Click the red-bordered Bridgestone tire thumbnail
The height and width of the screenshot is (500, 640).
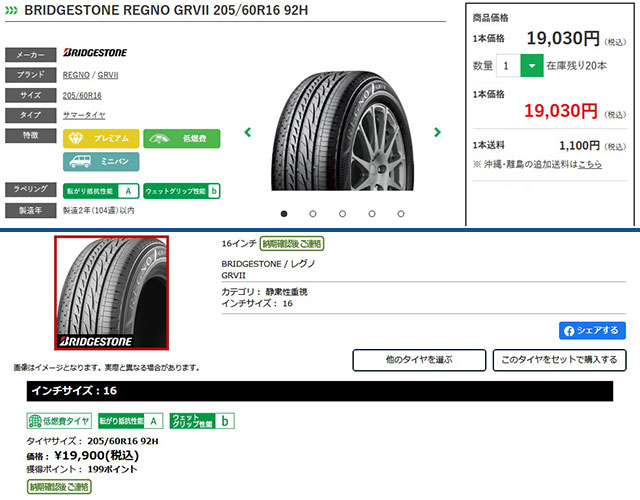pyautogui.click(x=111, y=293)
